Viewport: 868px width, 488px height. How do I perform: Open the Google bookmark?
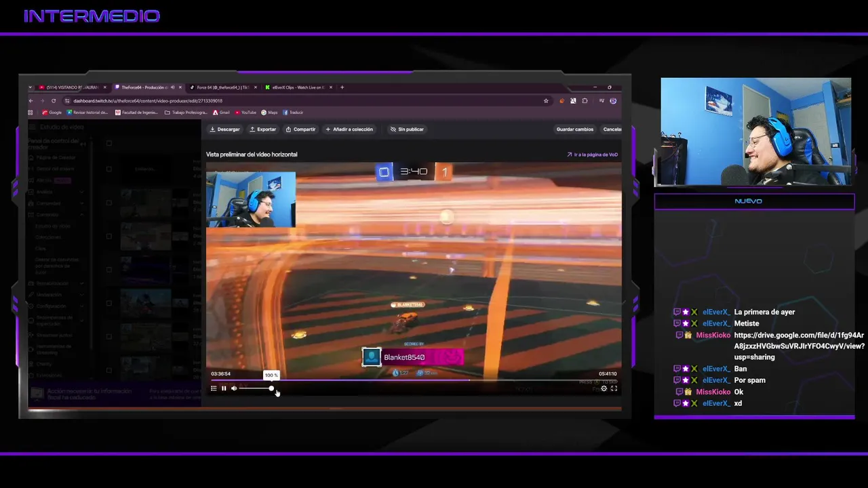click(52, 113)
